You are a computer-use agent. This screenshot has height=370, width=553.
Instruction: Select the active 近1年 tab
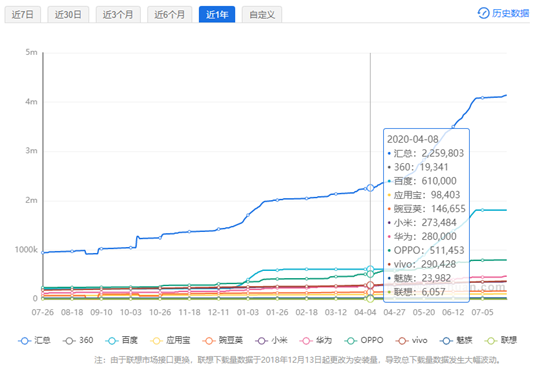coord(217,14)
